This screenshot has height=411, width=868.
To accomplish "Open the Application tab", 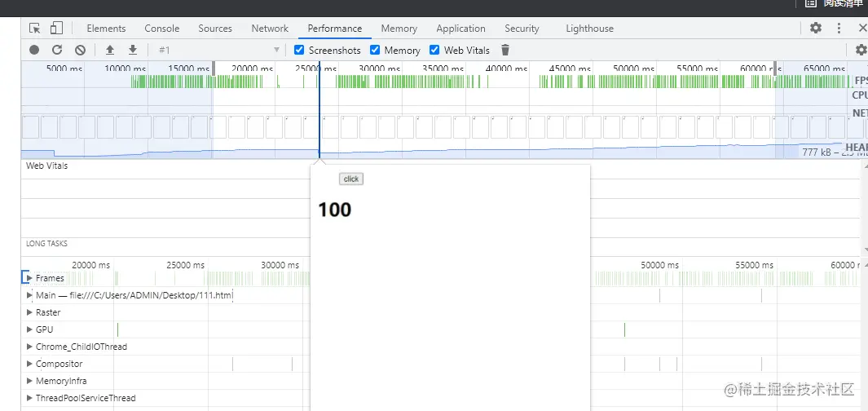I will pyautogui.click(x=460, y=29).
